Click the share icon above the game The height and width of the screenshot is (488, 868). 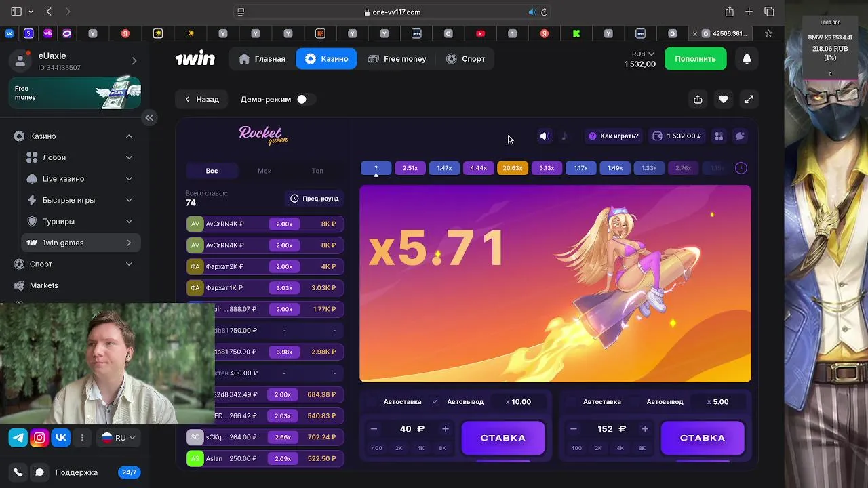tap(698, 99)
